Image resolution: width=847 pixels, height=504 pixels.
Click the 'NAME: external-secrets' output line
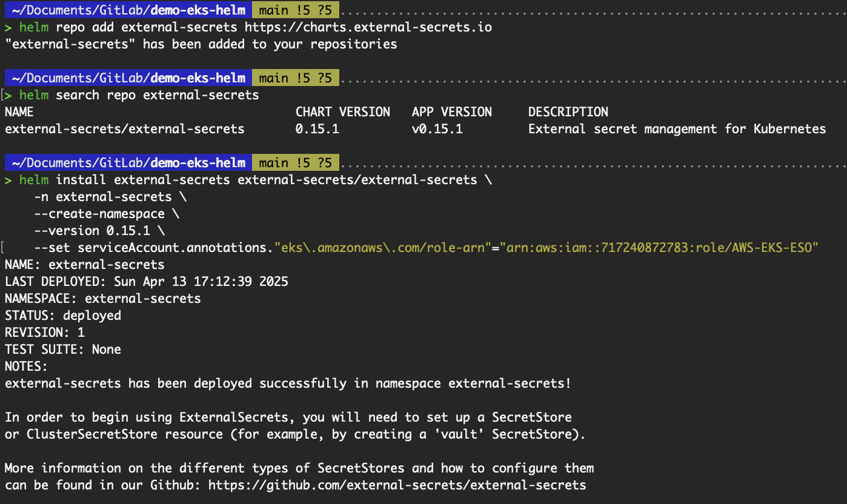tap(85, 265)
